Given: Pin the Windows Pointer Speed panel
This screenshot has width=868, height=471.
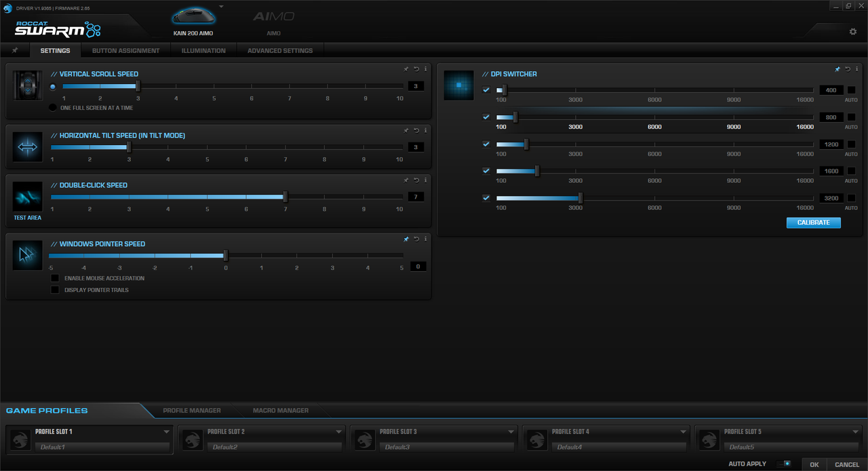Looking at the screenshot, I should tap(406, 239).
